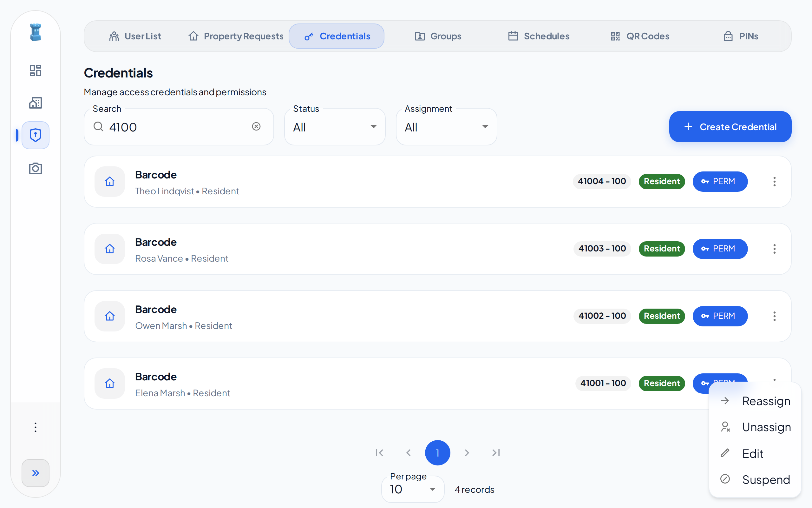Open the QR Codes tab

640,36
